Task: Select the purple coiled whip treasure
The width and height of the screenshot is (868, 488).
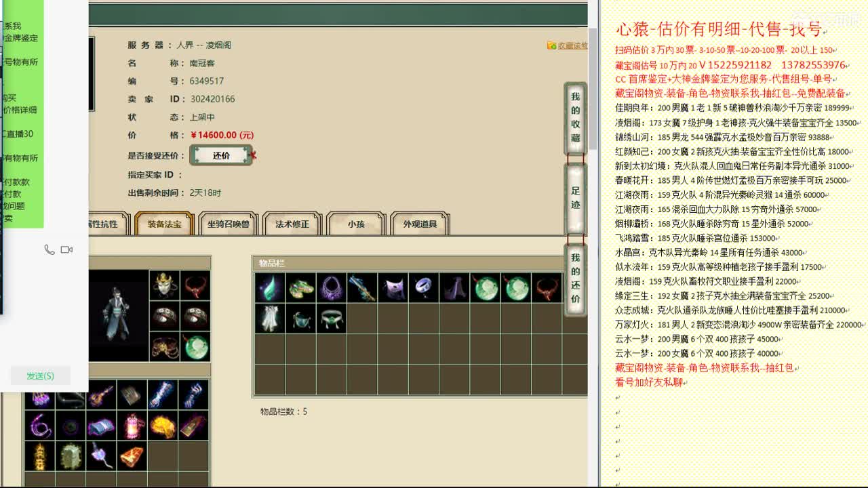Action: (39, 426)
